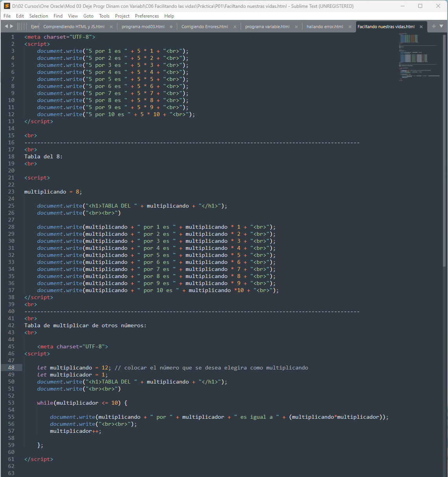Click the 'por 10 es' multiplicando line 37
This screenshot has height=477, width=448.
(158, 290)
